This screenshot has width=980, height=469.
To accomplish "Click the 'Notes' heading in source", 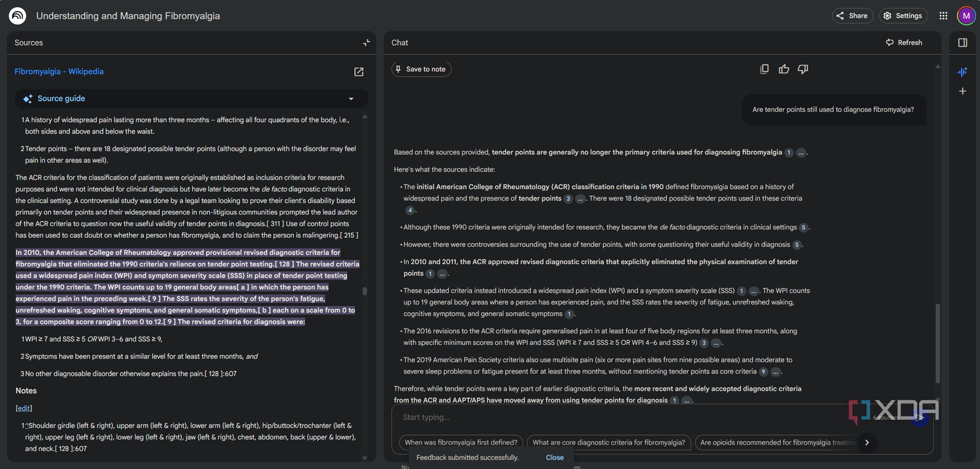I will pos(26,391).
